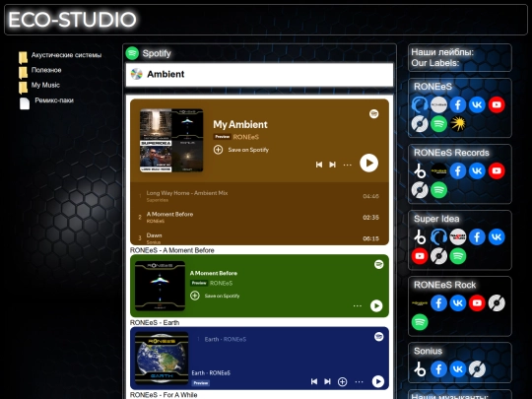The height and width of the screenshot is (399, 532).
Task: Open RONEeS Facebook page
Action: [x=458, y=104]
